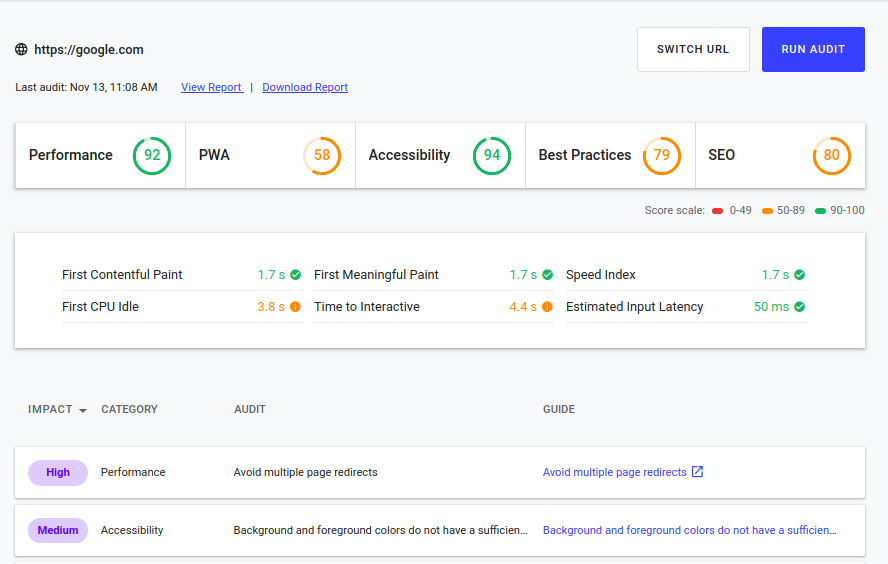Click the Best Practices gauge showing 79
This screenshot has width=888, height=564.
click(662, 155)
